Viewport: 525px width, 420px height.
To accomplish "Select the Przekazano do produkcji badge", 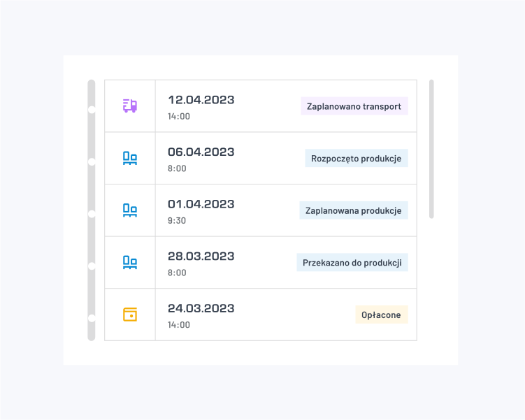I will coord(352,262).
